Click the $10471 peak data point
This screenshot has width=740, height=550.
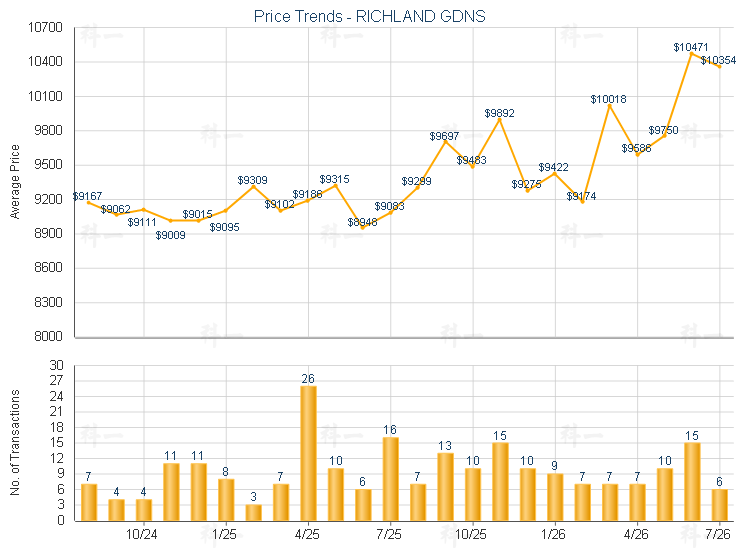click(x=692, y=54)
